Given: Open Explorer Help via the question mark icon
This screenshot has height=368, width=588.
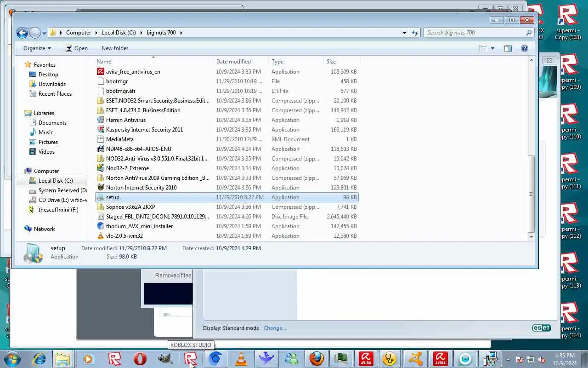Looking at the screenshot, I should click(524, 48).
